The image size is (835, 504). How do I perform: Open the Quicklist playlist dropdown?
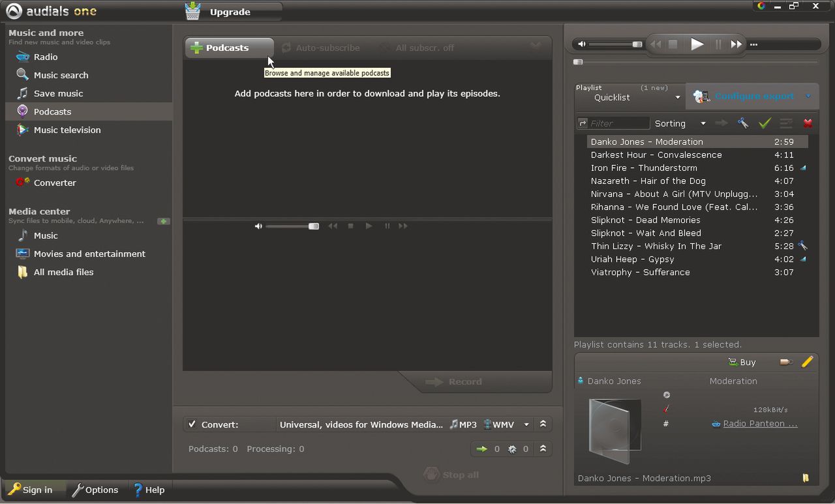click(x=629, y=97)
